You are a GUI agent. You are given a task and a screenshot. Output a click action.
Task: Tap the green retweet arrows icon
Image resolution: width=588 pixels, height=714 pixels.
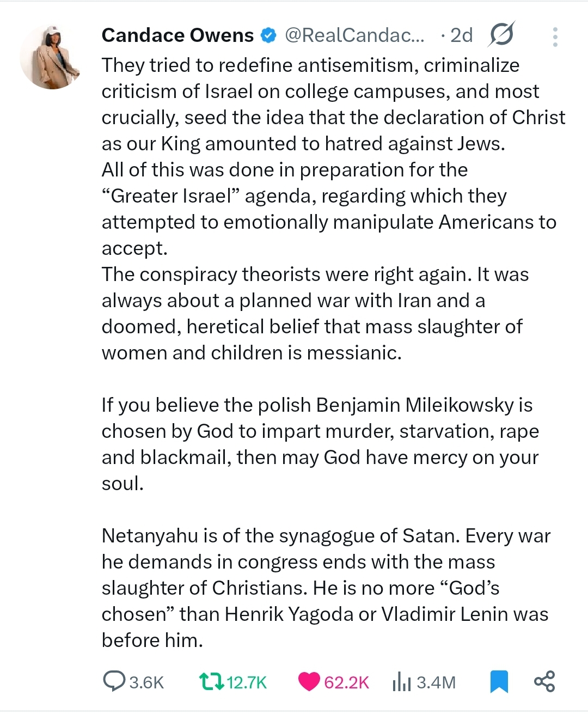point(211,681)
